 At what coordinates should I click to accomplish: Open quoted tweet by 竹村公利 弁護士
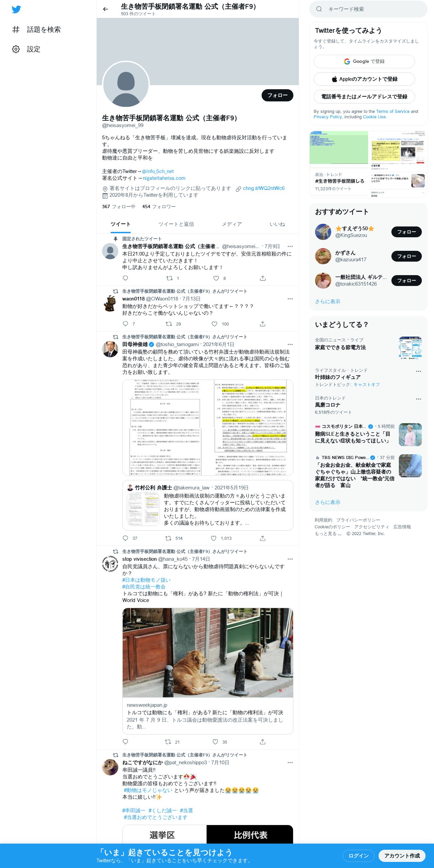click(208, 505)
